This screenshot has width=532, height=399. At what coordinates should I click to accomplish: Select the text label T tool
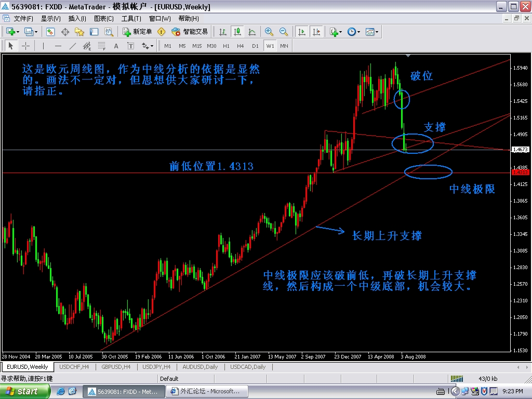(130, 46)
